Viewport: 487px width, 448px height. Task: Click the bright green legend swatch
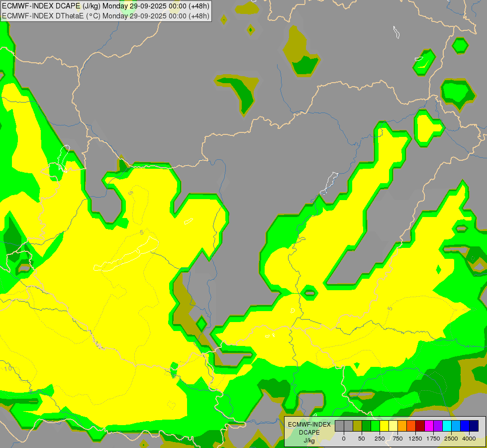376,426
